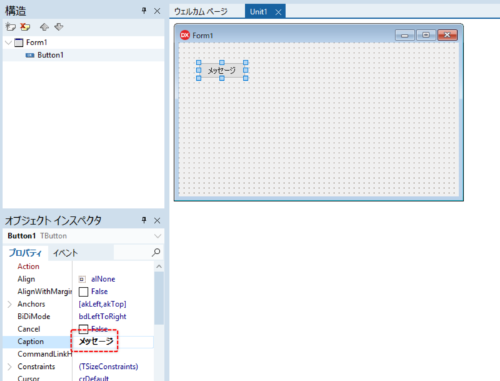The height and width of the screenshot is (381, 500).
Task: Switch to the イベント tab
Action: click(65, 253)
